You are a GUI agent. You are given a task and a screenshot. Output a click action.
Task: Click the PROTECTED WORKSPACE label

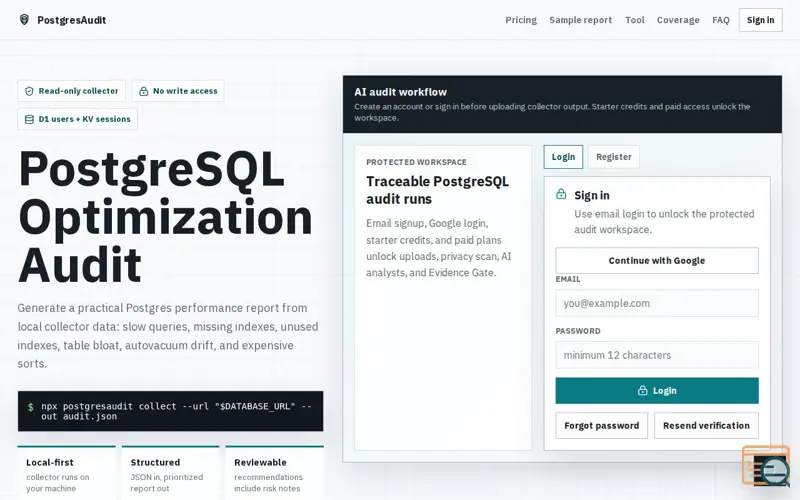[x=416, y=162]
